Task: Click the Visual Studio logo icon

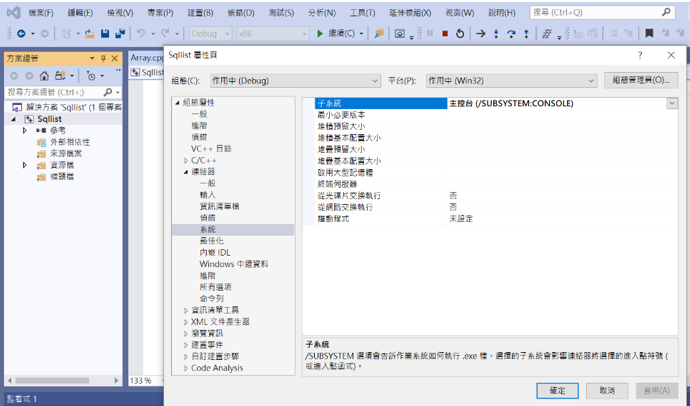Action: [13, 12]
